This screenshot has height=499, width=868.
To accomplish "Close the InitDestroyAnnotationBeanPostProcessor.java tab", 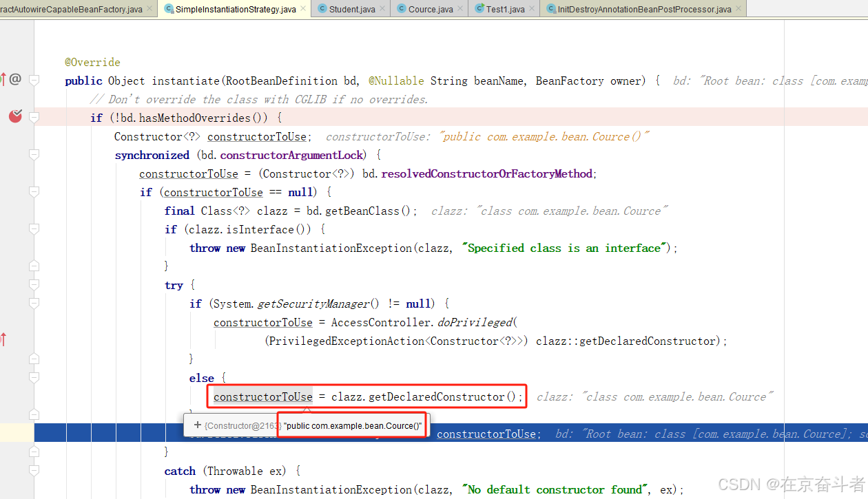I will pos(738,9).
